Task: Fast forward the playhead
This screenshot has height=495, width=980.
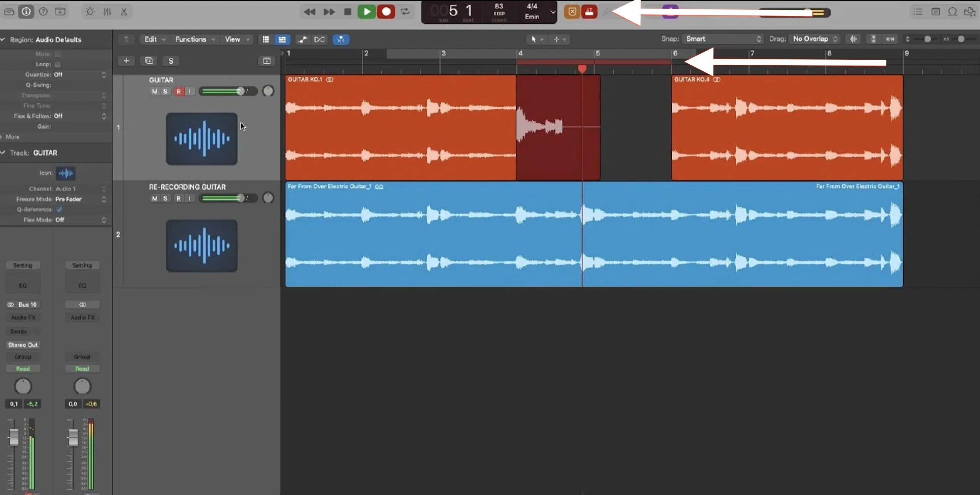Action: point(329,12)
